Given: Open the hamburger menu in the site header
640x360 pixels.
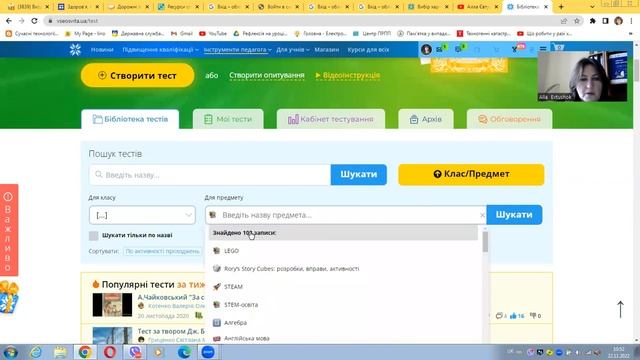Looking at the screenshot, I should click(543, 49).
